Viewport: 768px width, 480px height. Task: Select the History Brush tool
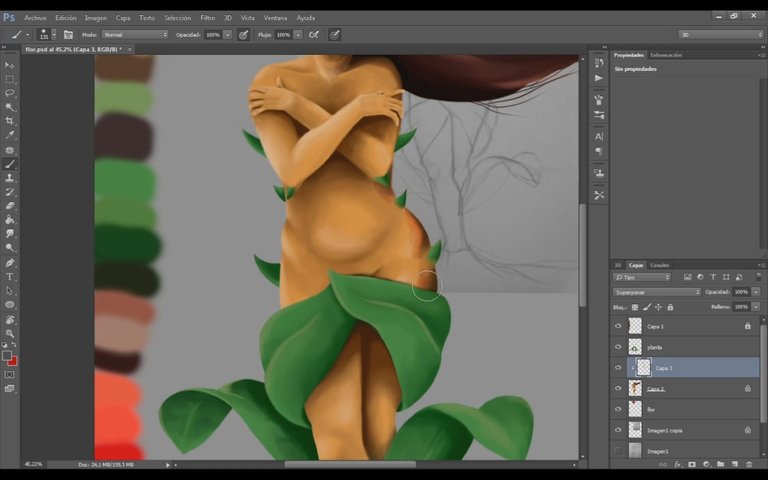(x=9, y=192)
